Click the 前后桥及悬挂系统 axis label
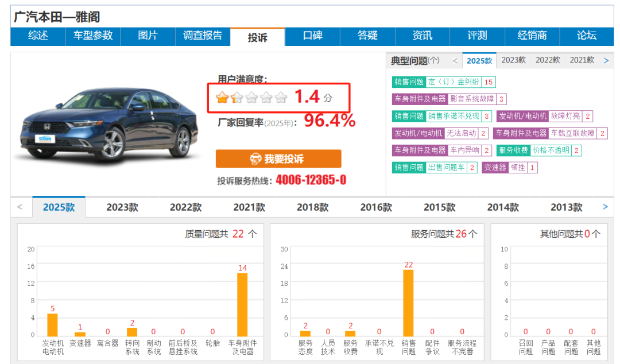Image resolution: width=620 pixels, height=364 pixels. pyautogui.click(x=183, y=347)
